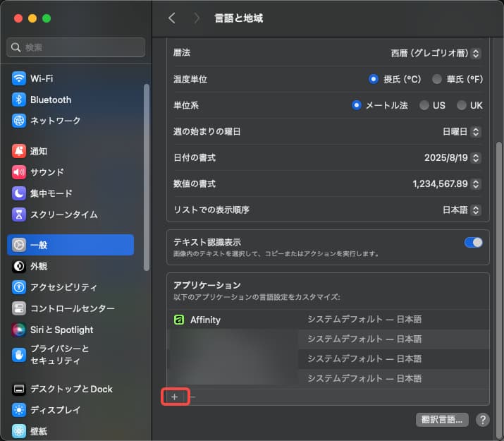Screen dimensions: 504x441
Task: Click the デスクトップと Dock icon
Action: (x=19, y=389)
